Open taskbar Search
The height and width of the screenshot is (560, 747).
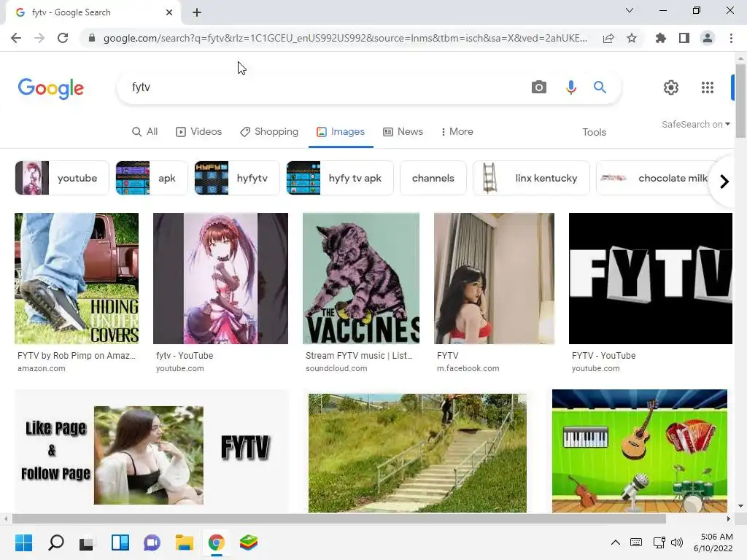[55, 542]
